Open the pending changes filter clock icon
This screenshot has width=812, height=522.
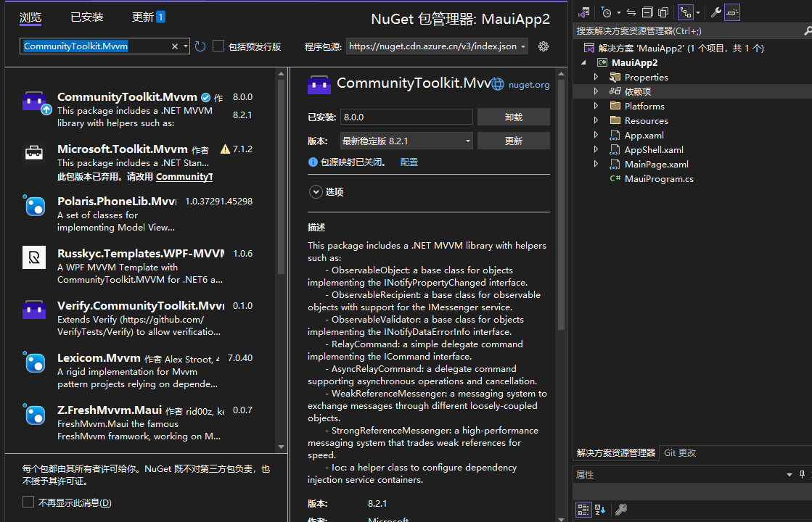[x=606, y=12]
